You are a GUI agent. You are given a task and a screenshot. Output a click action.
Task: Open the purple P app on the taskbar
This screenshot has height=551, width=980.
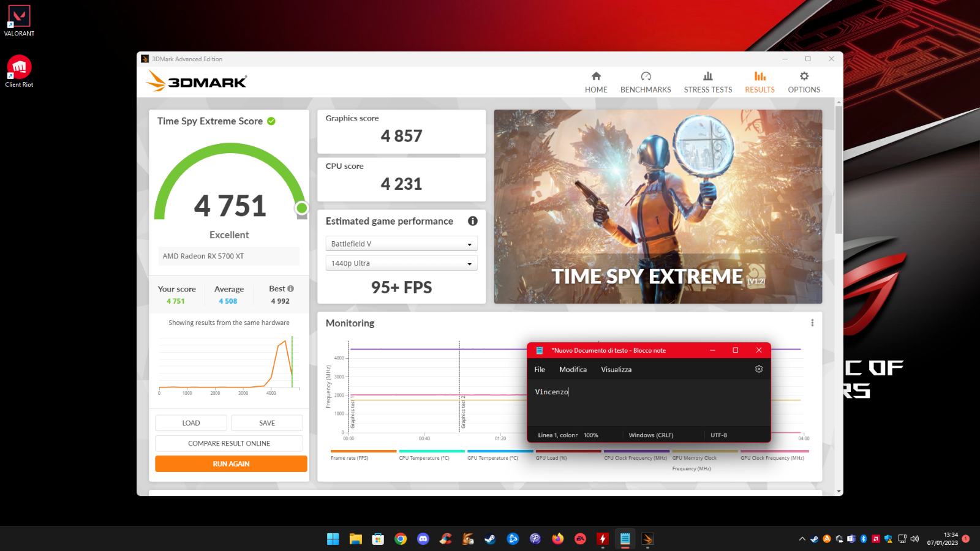[x=535, y=539]
